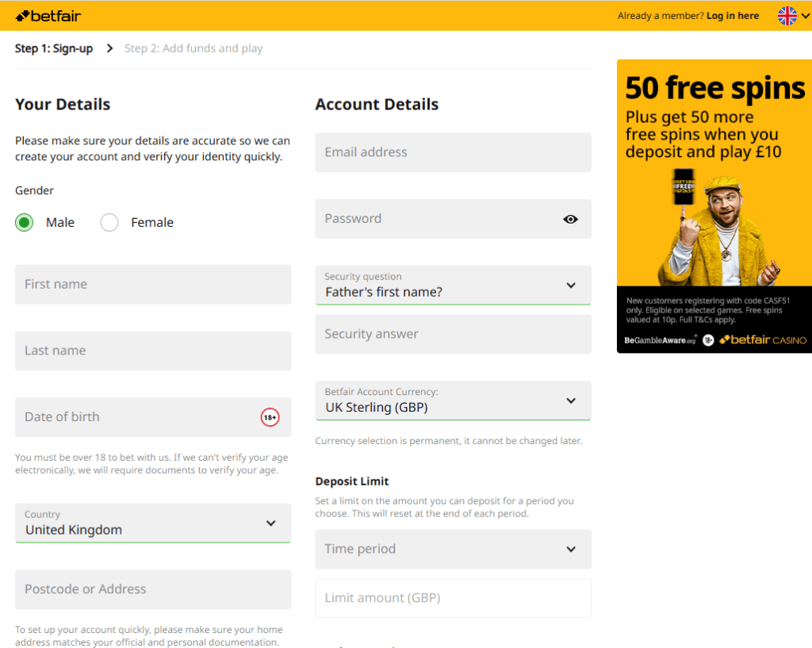The width and height of the screenshot is (812, 648).
Task: Focus the Date of birth field
Action: pos(153,417)
